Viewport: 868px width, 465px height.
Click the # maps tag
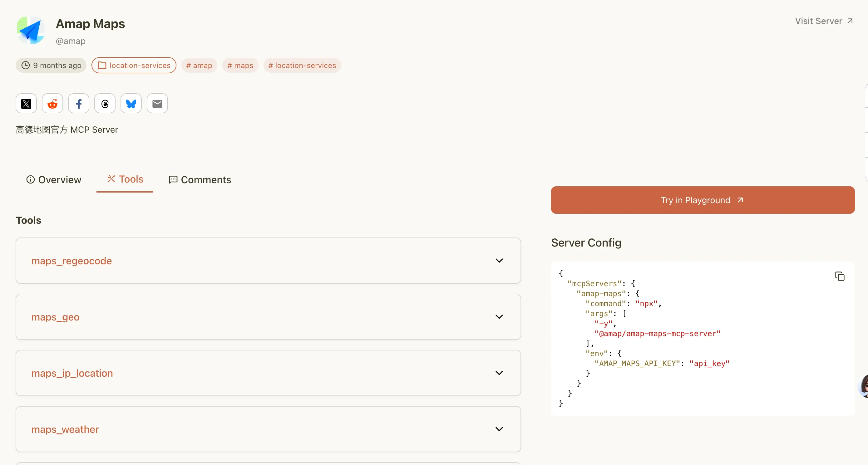coord(240,65)
